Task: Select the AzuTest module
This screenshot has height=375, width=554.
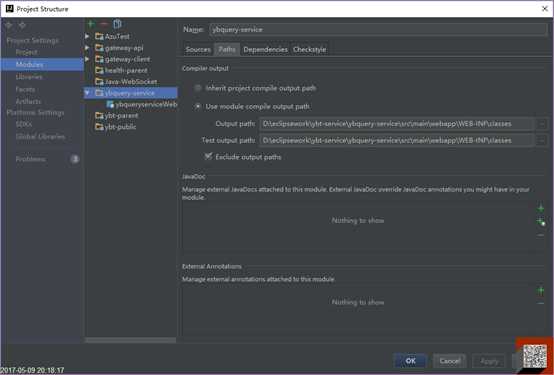Action: coord(117,36)
